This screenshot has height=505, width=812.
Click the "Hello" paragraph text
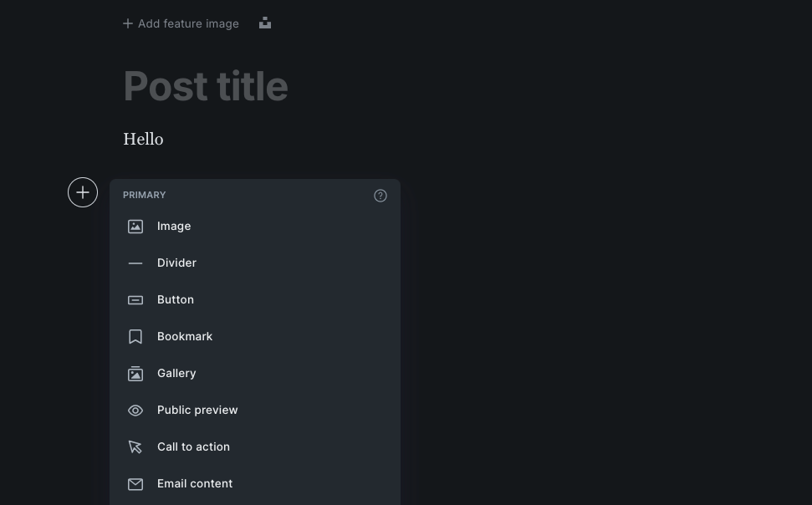(143, 139)
